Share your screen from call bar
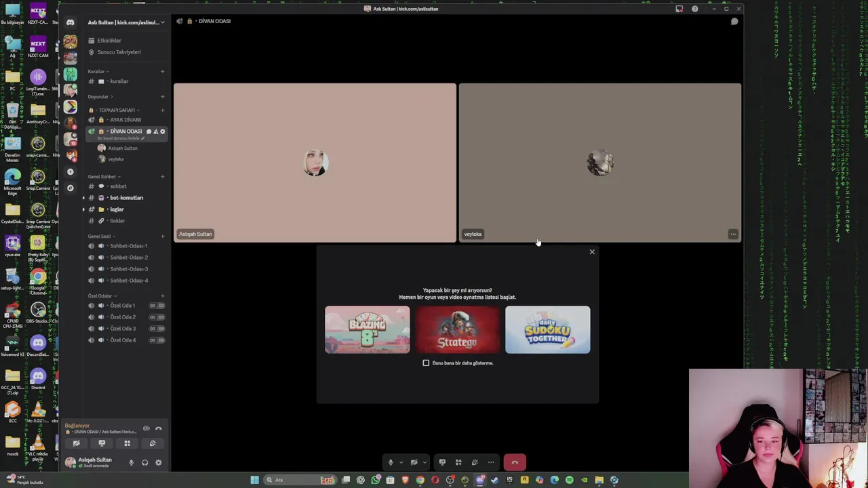The image size is (868, 488). [x=442, y=462]
